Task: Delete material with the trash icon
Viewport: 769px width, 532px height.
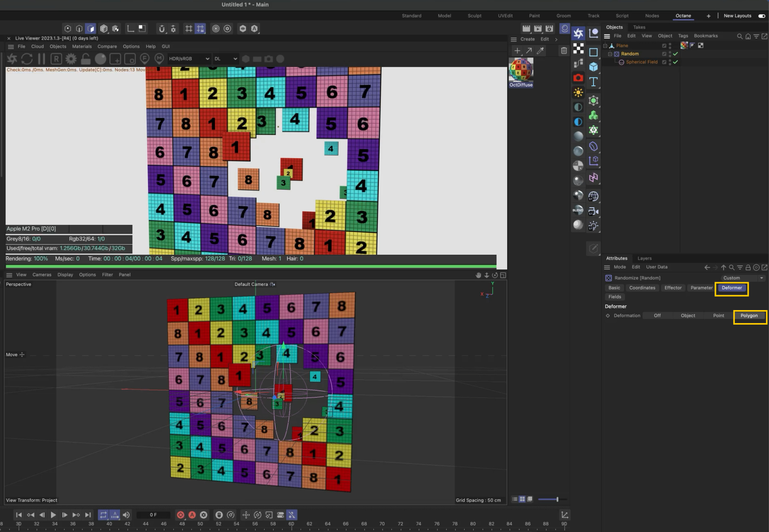Action: [564, 51]
